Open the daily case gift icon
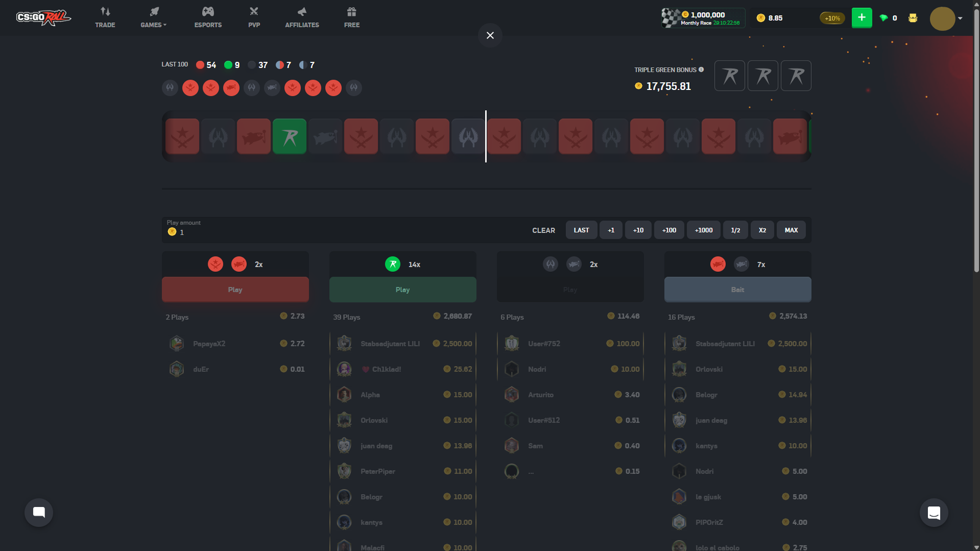Screen dimensions: 980x551 coord(913,18)
